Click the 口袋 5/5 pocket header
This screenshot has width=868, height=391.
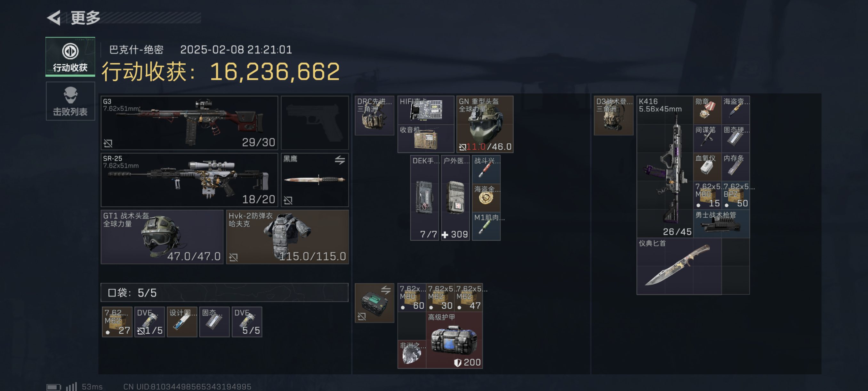click(x=224, y=293)
